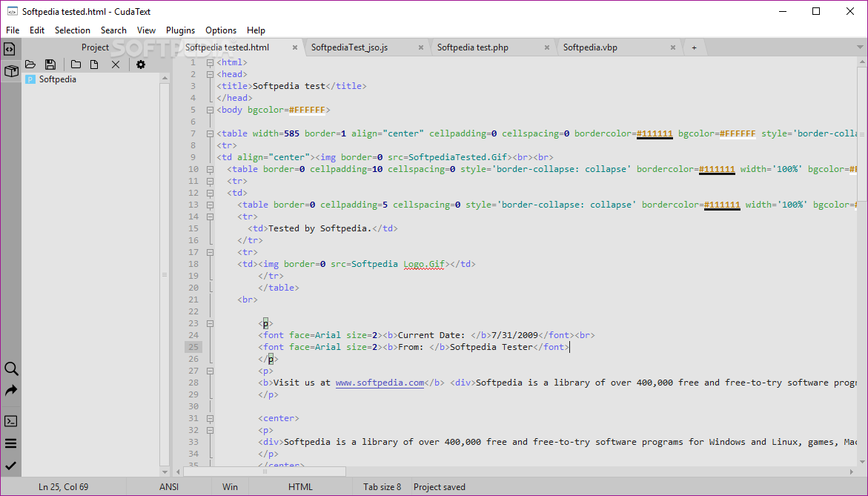Click the Project saved status message
The height and width of the screenshot is (496, 868).
point(440,487)
